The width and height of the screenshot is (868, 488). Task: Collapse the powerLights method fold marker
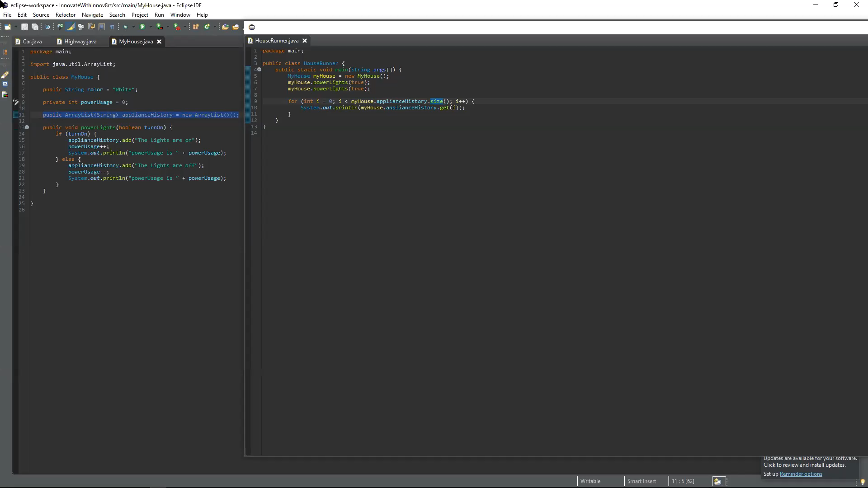click(27, 127)
